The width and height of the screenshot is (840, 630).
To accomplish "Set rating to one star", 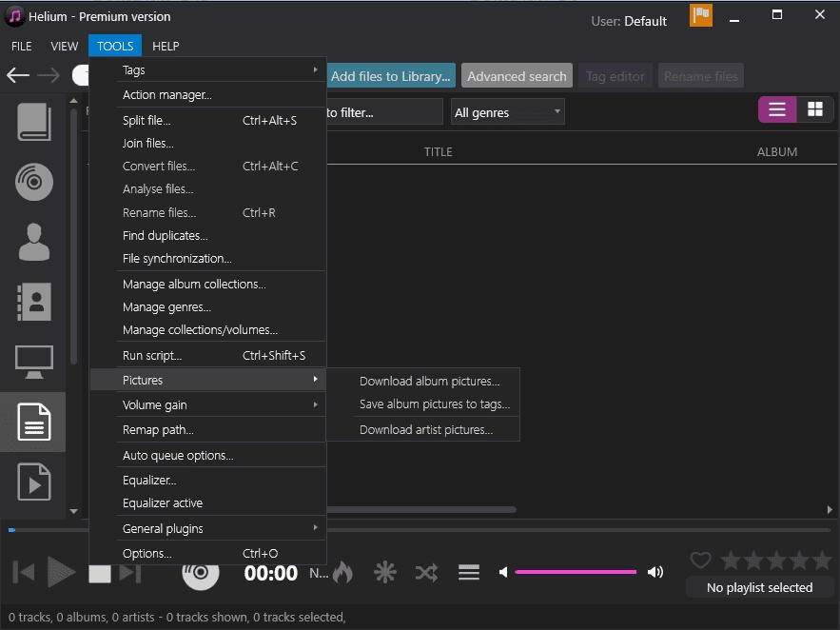I will [x=731, y=561].
